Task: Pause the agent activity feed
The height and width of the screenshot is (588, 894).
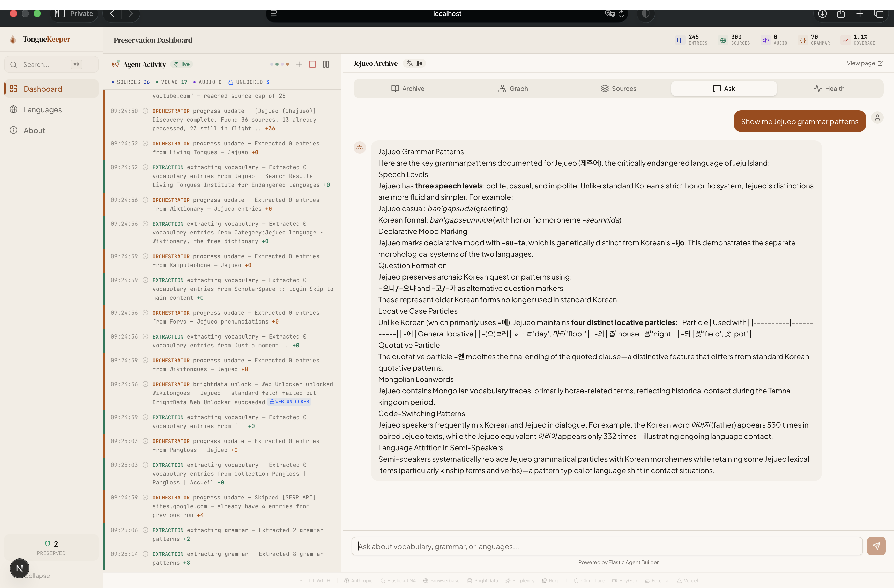Action: coord(326,64)
